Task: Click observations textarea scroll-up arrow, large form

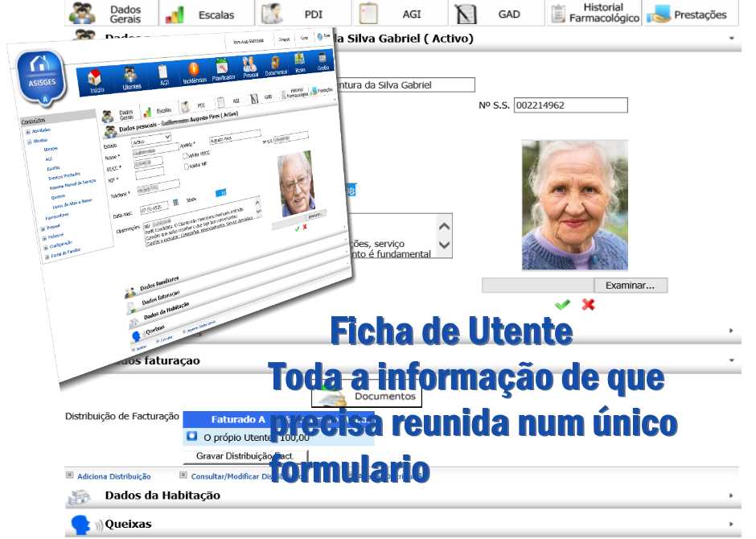Action: 444,226
